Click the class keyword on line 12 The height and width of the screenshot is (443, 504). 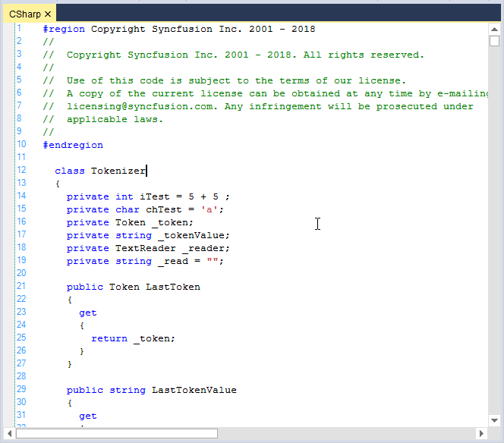70,171
